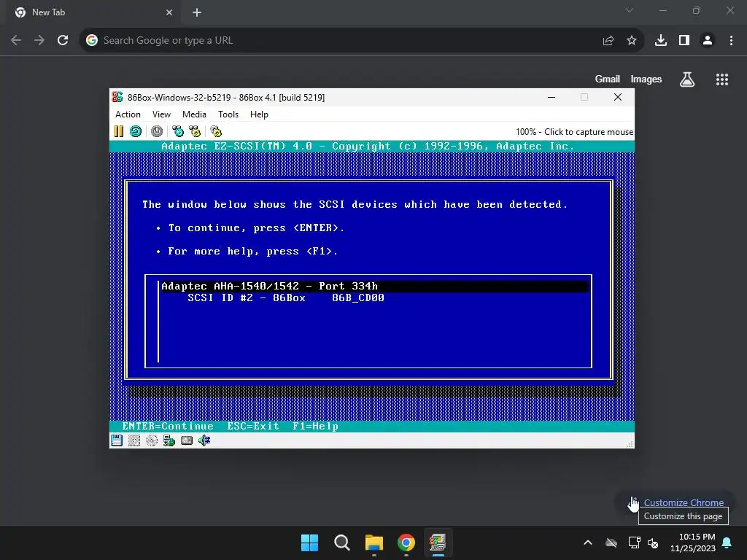
Task: Open Chrome profile avatar
Action: (x=708, y=41)
